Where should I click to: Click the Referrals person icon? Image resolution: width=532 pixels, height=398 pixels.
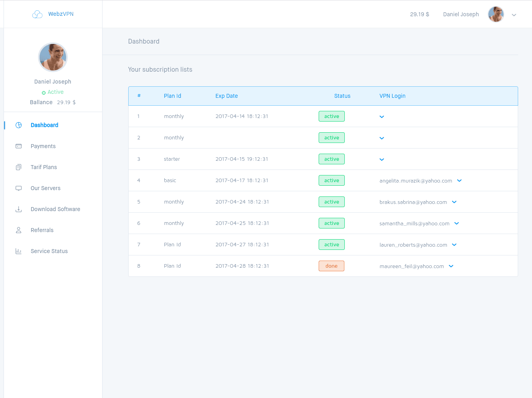[x=19, y=230]
